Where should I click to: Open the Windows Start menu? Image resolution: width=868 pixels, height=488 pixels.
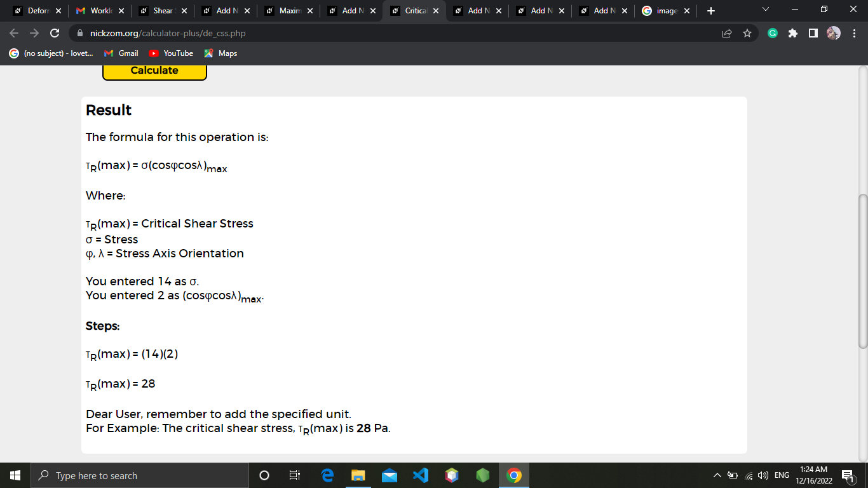tap(15, 475)
